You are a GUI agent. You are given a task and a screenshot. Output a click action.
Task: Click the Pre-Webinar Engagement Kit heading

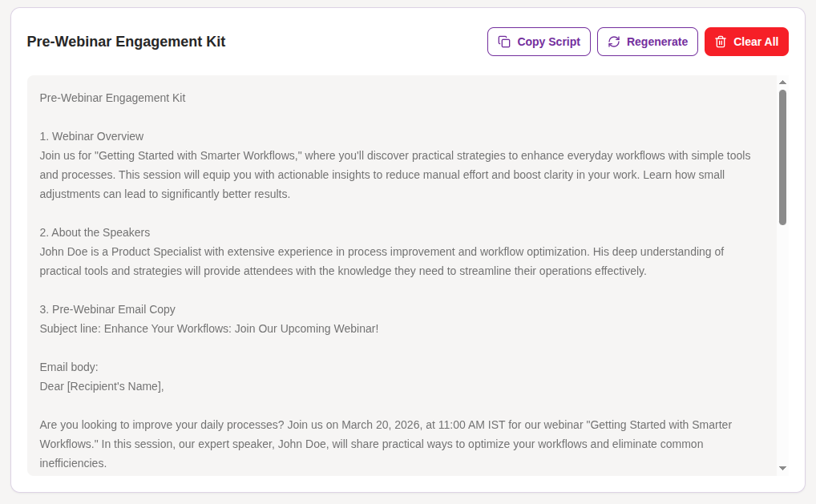point(125,41)
